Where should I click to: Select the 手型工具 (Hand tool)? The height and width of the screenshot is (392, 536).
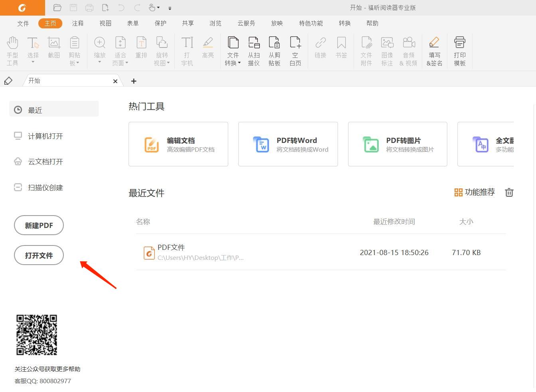[12, 50]
